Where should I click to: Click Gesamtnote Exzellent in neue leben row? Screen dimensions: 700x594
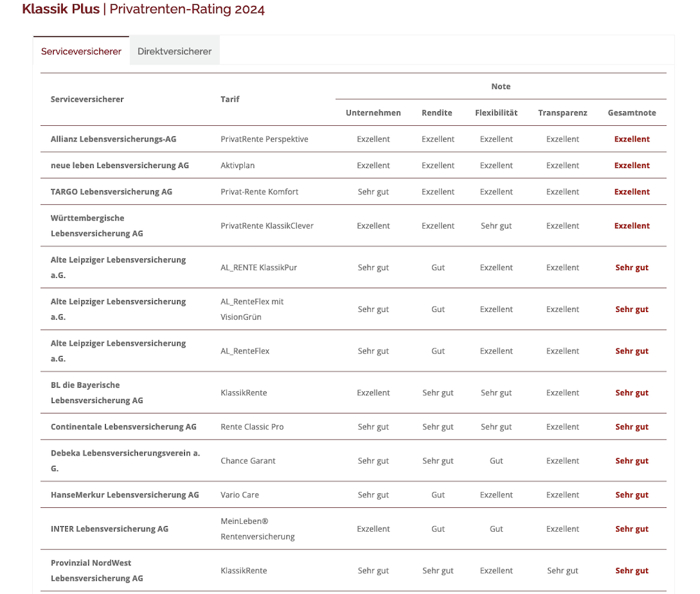pos(632,165)
